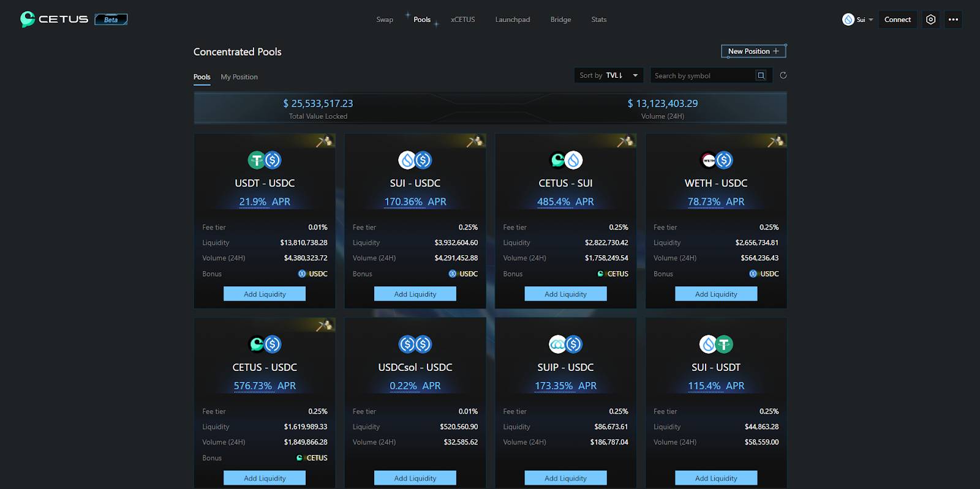Click the USDCsol - USDC pool name
This screenshot has width=980, height=489.
415,367
